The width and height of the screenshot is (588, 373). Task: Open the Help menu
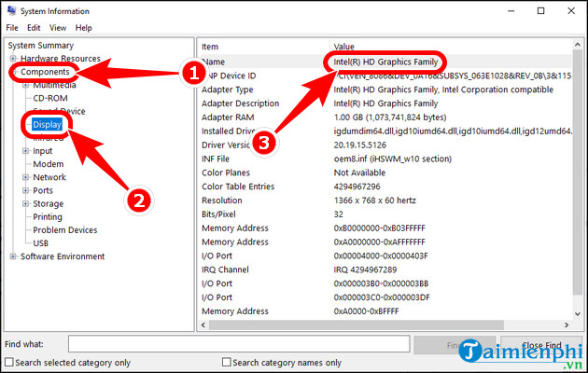(84, 28)
